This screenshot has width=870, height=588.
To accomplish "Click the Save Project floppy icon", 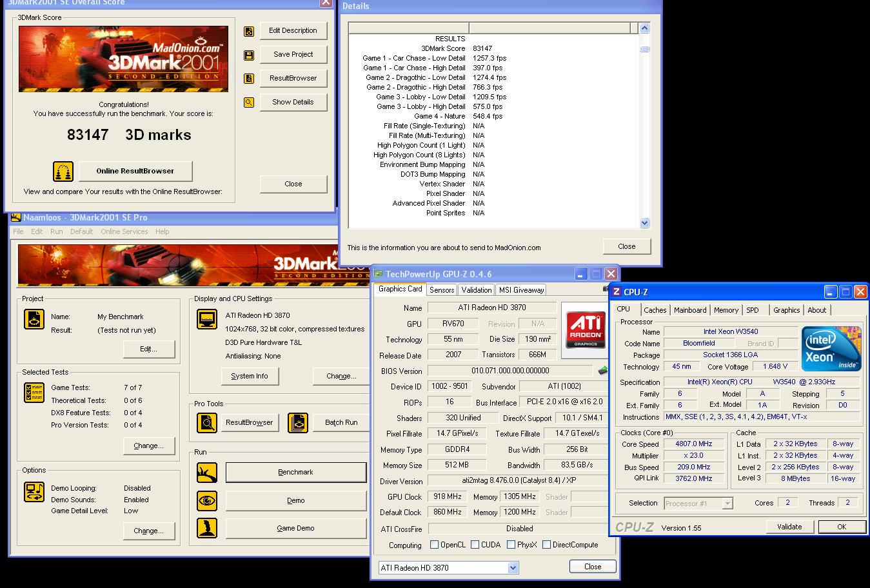I will tap(249, 55).
